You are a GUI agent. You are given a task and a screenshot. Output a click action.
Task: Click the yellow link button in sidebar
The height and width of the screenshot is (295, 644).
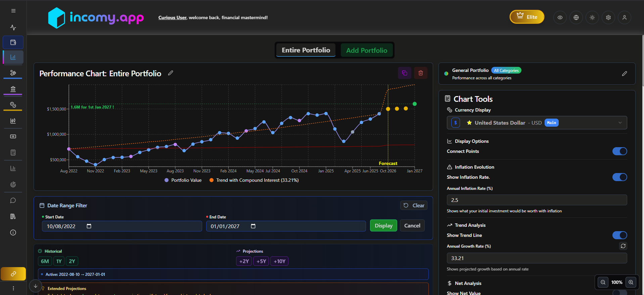(x=13, y=274)
